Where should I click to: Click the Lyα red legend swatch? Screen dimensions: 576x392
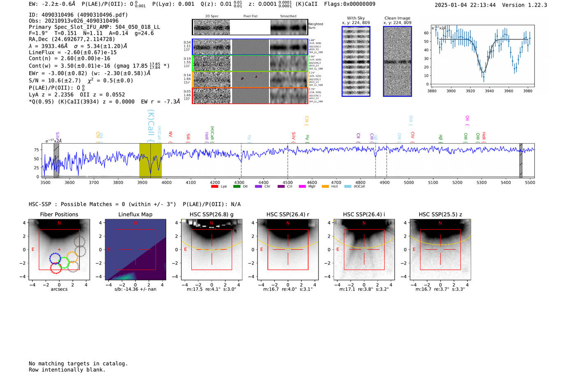pos(214,186)
